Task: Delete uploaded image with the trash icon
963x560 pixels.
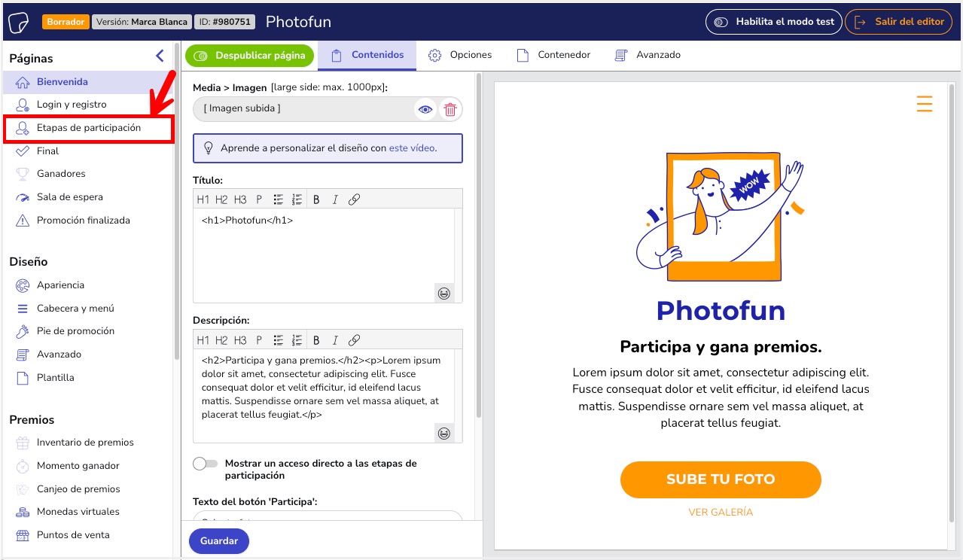Action: (450, 110)
